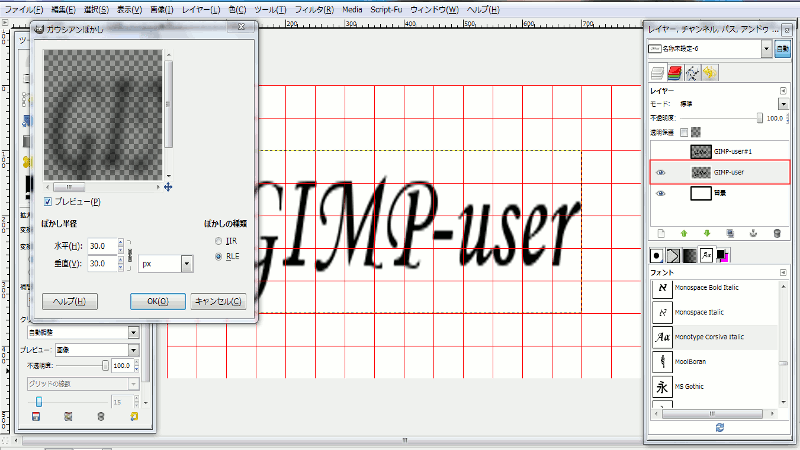
Task: Open the Brushes tab icon
Action: click(x=657, y=256)
